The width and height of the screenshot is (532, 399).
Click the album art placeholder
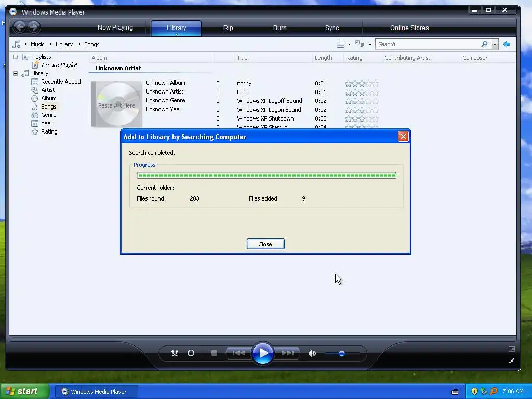[116, 104]
